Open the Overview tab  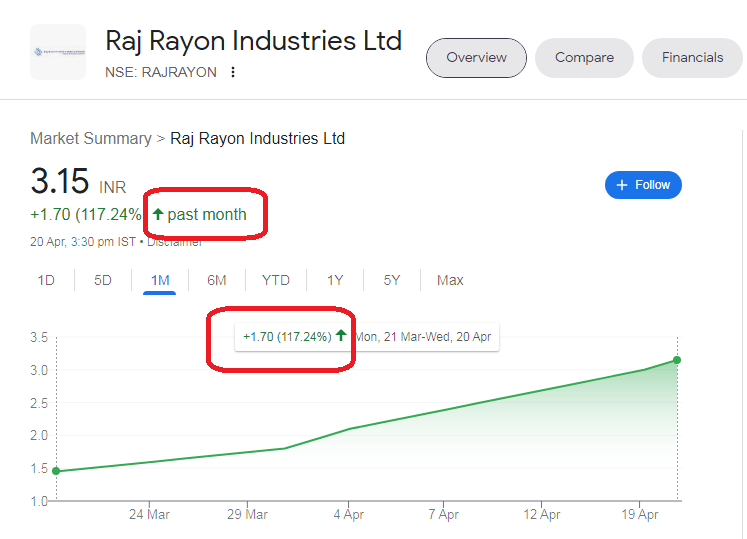point(476,58)
